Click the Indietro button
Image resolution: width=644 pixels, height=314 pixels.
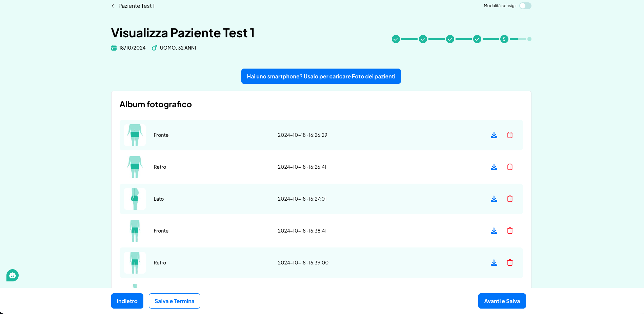[127, 301]
